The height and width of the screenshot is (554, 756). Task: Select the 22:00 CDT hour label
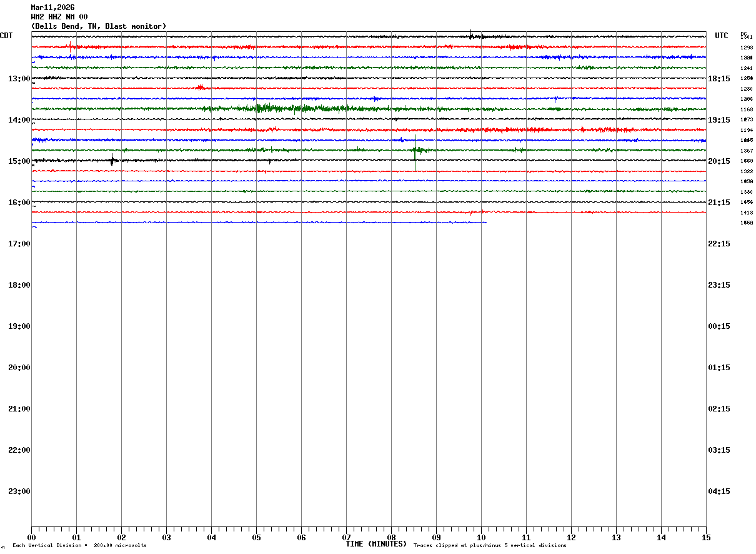pos(19,450)
